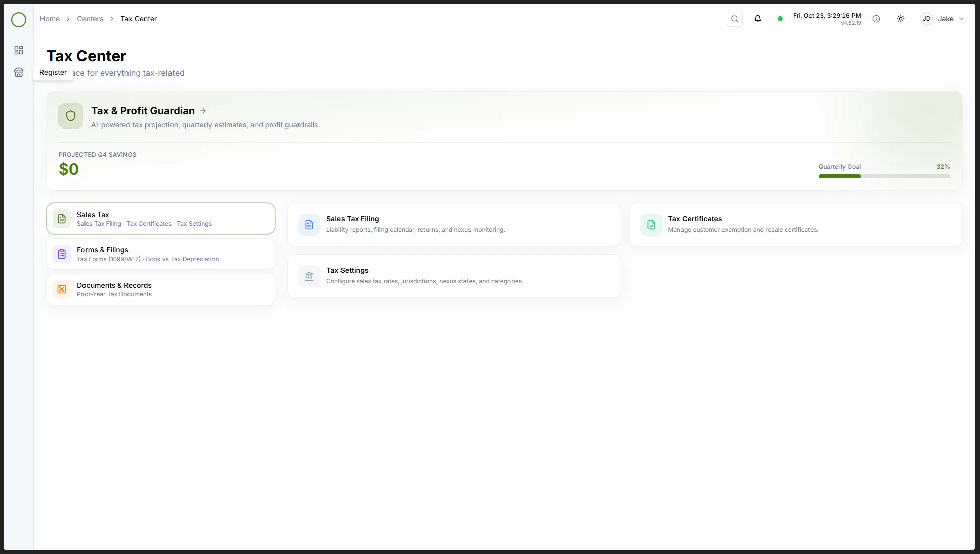Screen dimensions: 980x554
Task: Open Tax & Profit Guardian title
Action: (x=143, y=111)
